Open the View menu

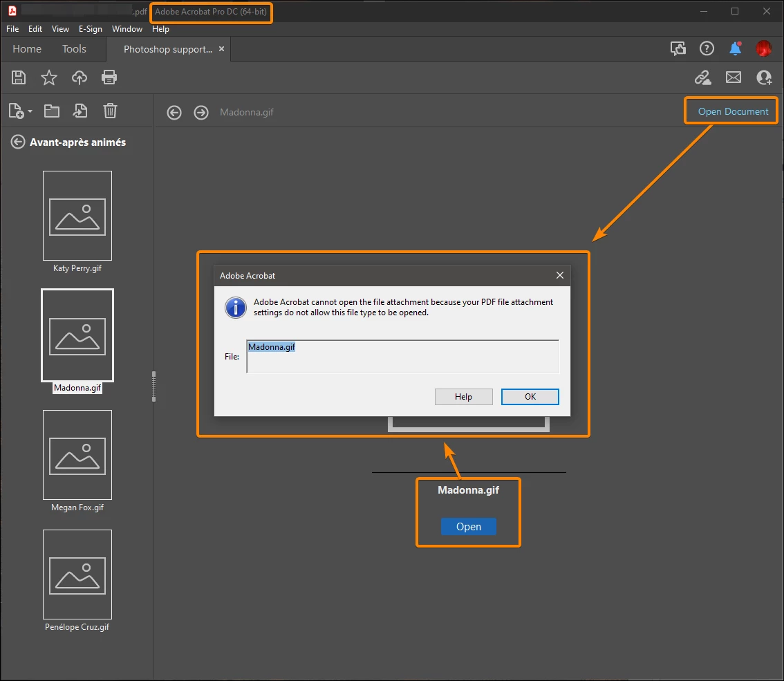61,29
